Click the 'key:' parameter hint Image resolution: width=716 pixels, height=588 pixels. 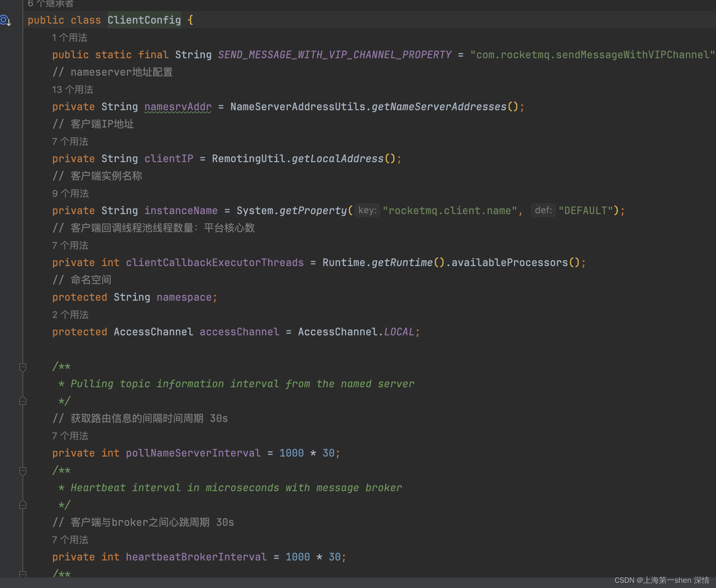pyautogui.click(x=367, y=211)
